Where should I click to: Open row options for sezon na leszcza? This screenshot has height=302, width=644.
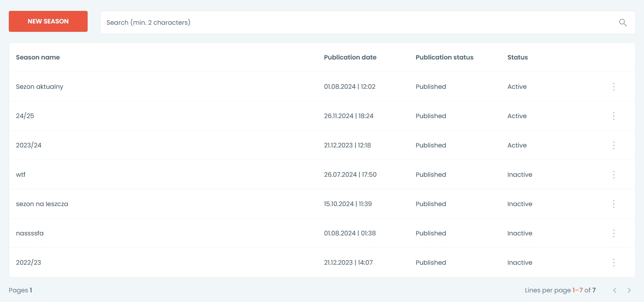[x=613, y=204]
